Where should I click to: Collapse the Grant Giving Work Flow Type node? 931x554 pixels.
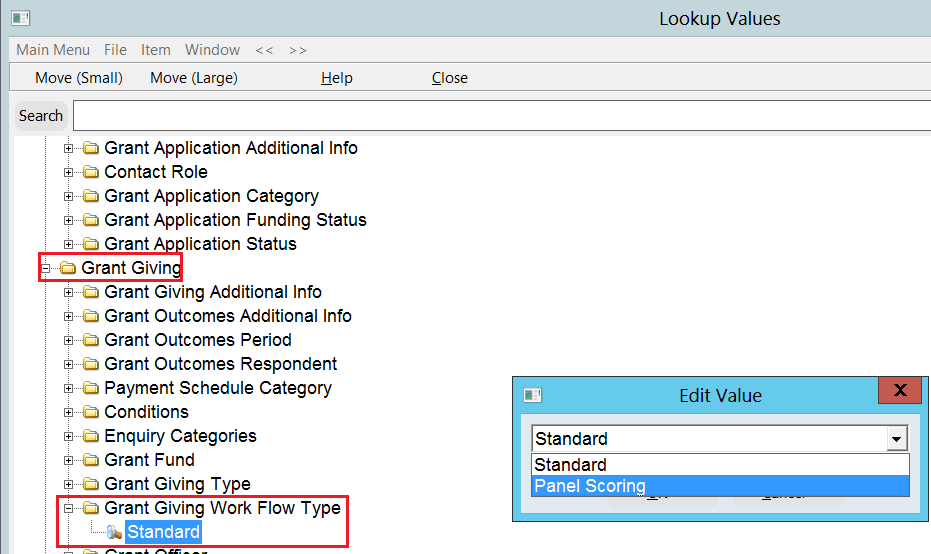tap(68, 508)
